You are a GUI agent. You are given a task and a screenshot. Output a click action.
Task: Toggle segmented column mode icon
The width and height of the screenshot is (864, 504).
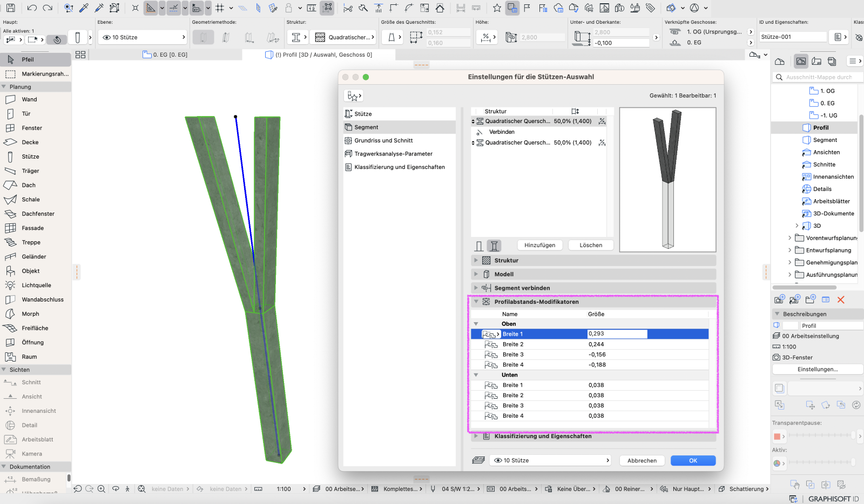point(494,246)
